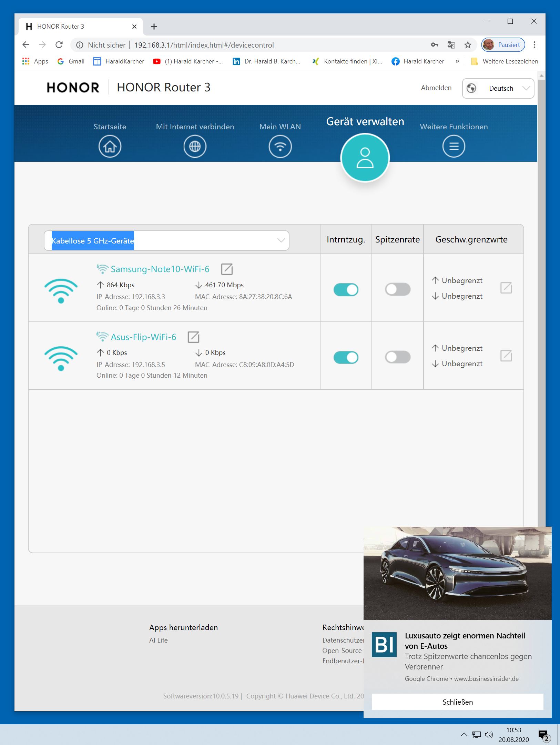Viewport: 560px width, 745px height.
Task: Switch to Mit Internet verbinden tab label
Action: pyautogui.click(x=195, y=127)
